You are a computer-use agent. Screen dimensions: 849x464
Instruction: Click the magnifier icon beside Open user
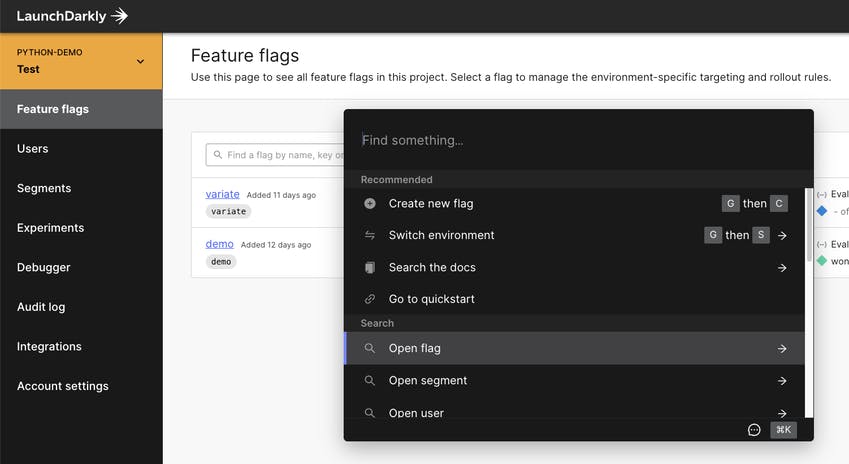coord(370,413)
